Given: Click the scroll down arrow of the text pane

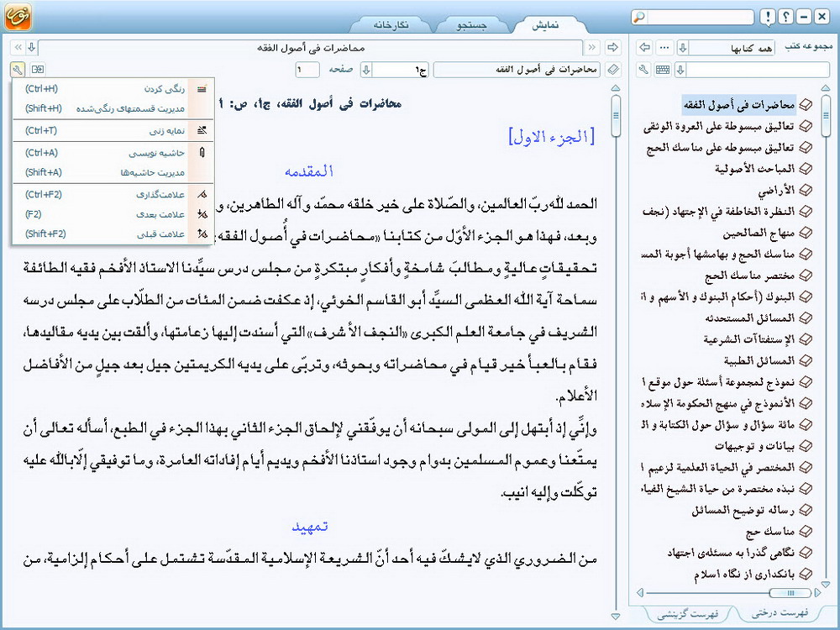Looking at the screenshot, I should 616,617.
